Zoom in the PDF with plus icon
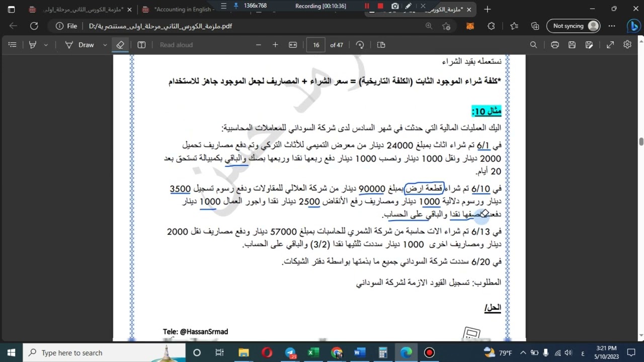This screenshot has width=644, height=362. pyautogui.click(x=275, y=45)
